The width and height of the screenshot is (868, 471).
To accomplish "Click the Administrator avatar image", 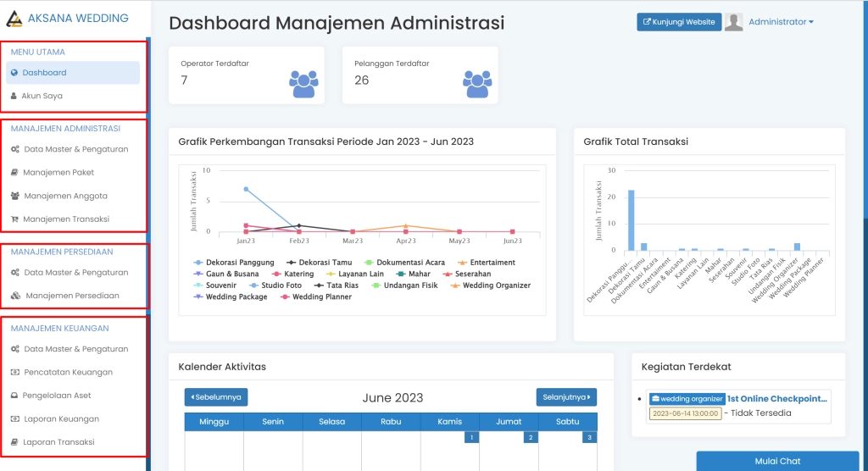I will tap(734, 22).
